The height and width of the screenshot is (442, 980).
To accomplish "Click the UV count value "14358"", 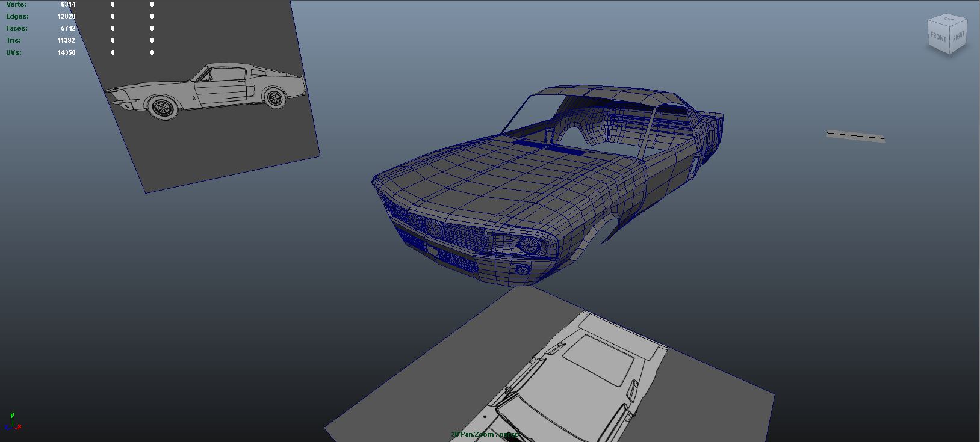I will [66, 52].
